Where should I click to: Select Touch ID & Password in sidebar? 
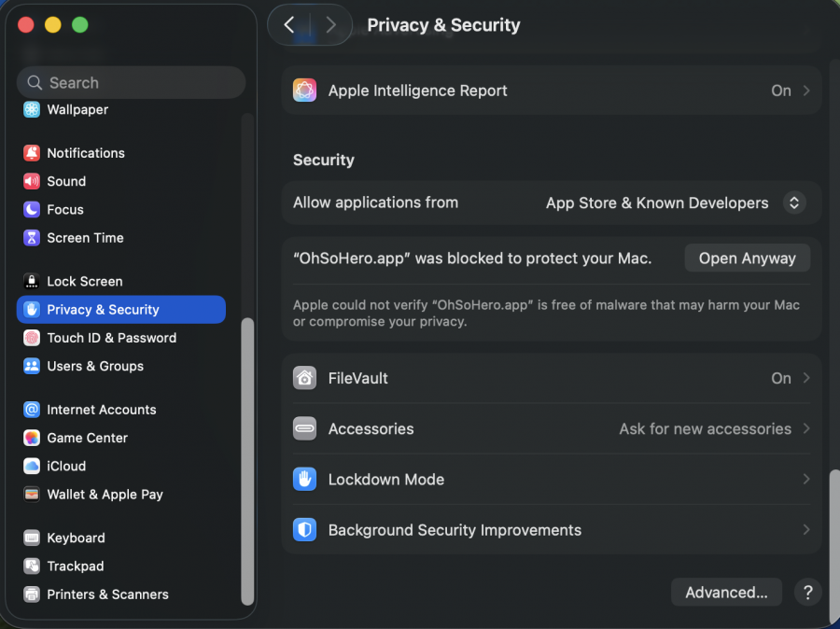(121, 338)
